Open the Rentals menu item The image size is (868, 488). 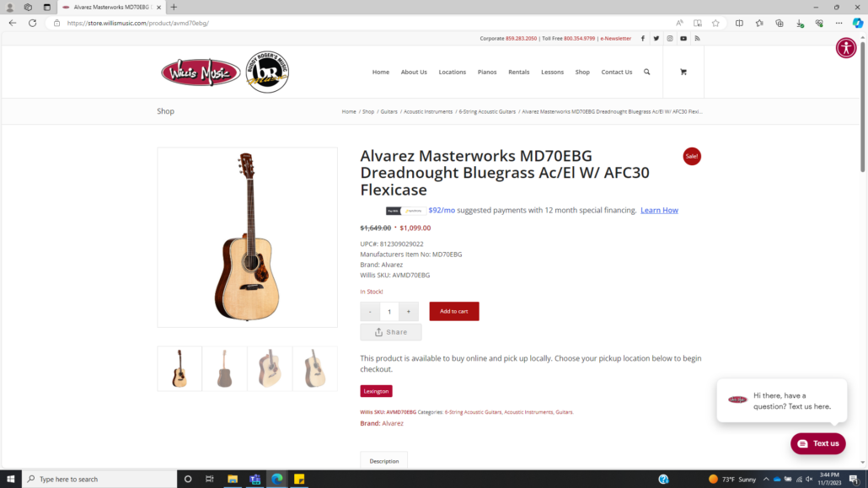tap(519, 72)
